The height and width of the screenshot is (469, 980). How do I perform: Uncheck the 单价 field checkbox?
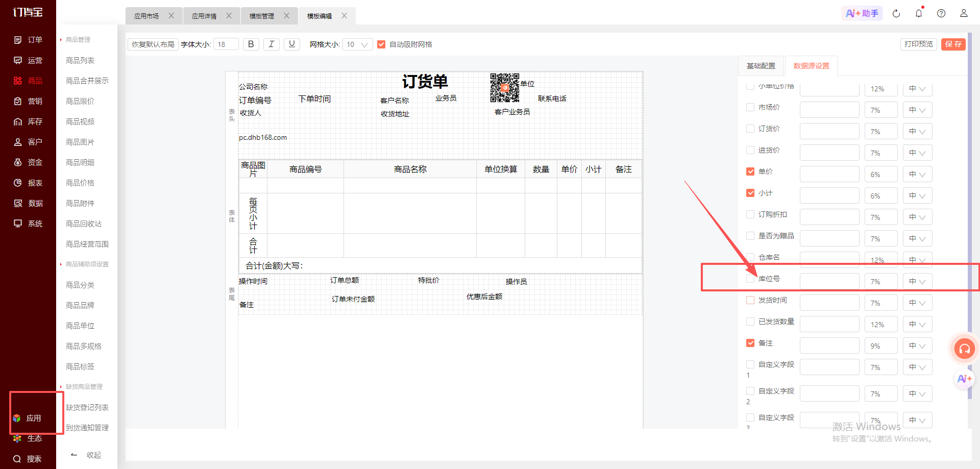click(x=750, y=171)
